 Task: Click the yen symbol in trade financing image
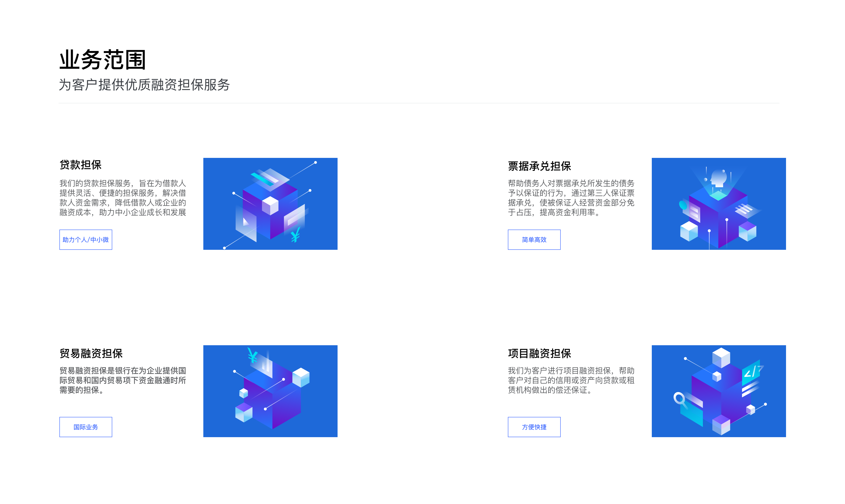[252, 356]
